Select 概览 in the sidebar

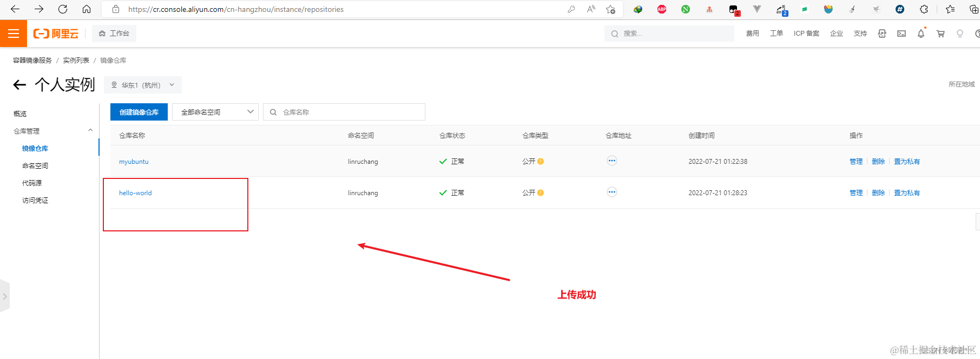20,114
